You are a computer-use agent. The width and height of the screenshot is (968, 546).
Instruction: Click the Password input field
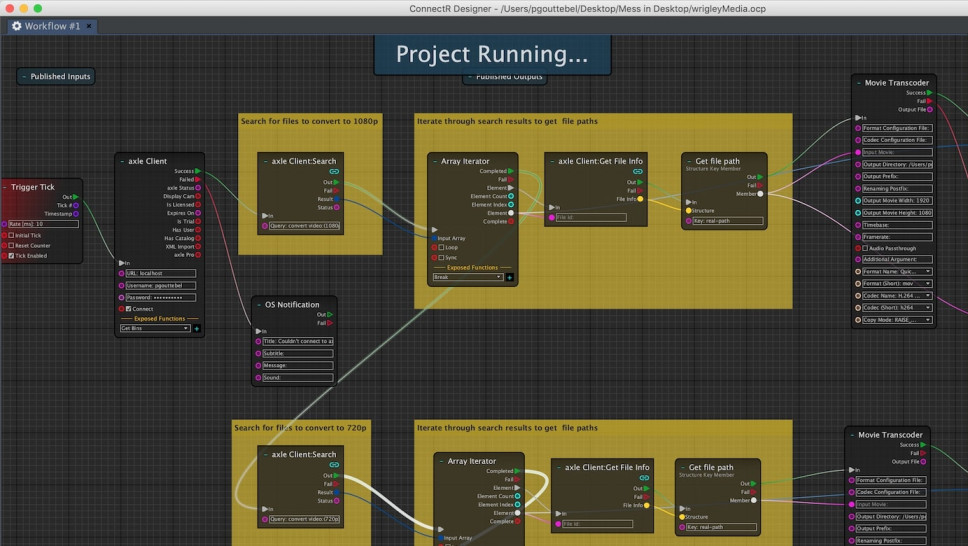click(x=161, y=298)
